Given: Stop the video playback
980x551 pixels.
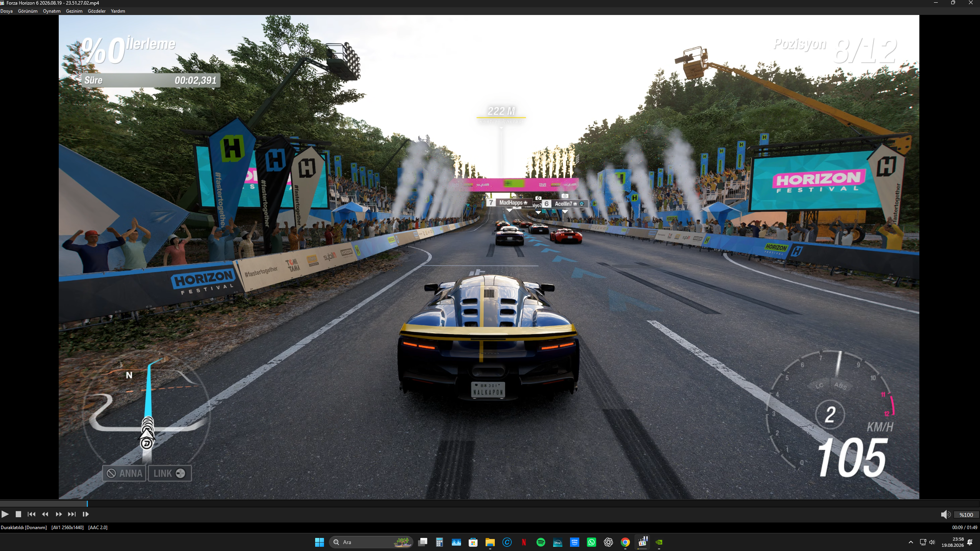Looking at the screenshot, I should click(18, 514).
